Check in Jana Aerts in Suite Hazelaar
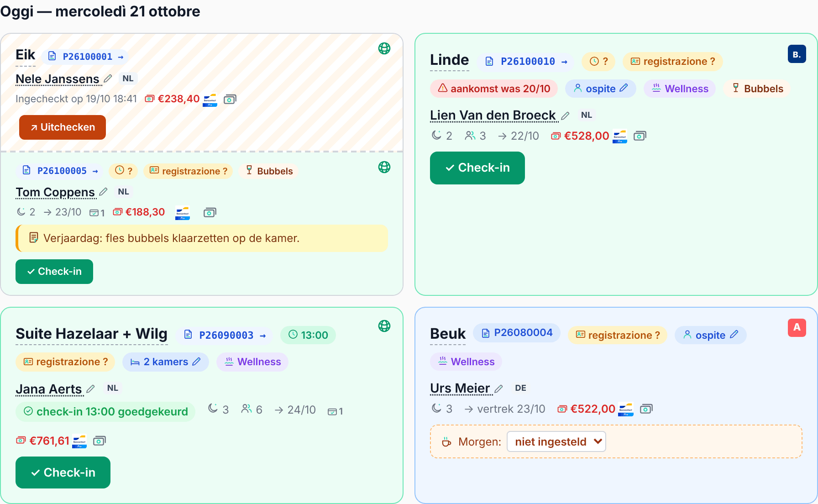This screenshot has width=818, height=504. (63, 472)
